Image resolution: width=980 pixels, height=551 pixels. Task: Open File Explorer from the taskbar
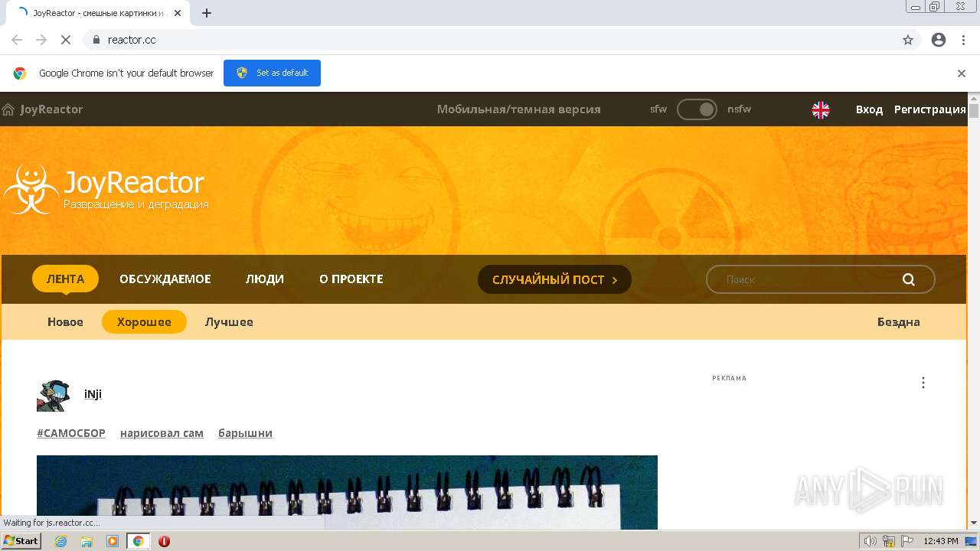87,541
